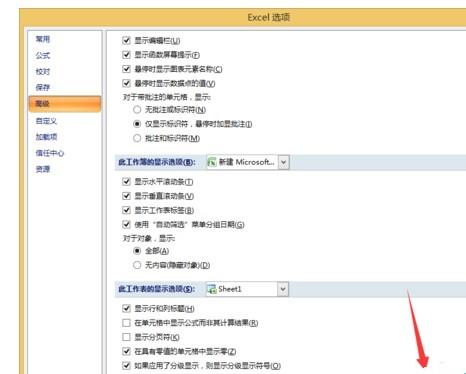Select 全部(A) radio option for objects
This screenshot has height=374, width=466.
coord(137,251)
